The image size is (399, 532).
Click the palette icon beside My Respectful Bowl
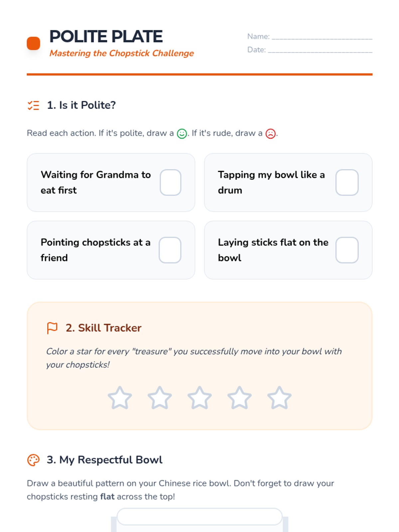coord(33,460)
